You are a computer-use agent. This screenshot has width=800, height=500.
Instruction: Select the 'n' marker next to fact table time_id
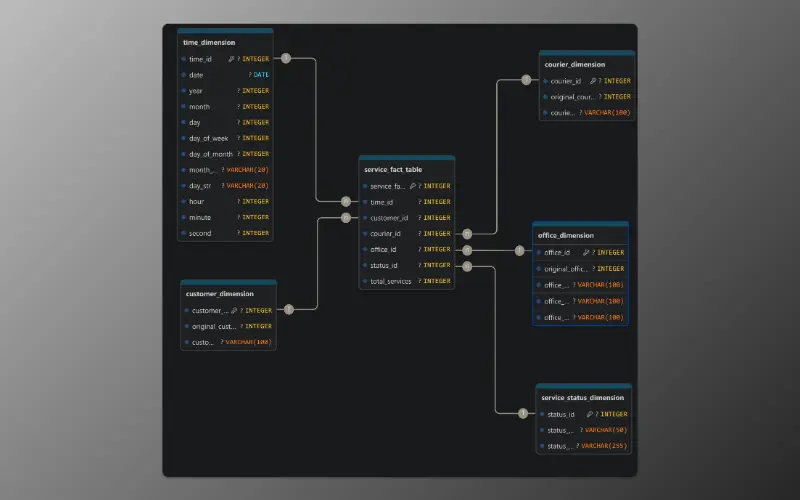[346, 202]
